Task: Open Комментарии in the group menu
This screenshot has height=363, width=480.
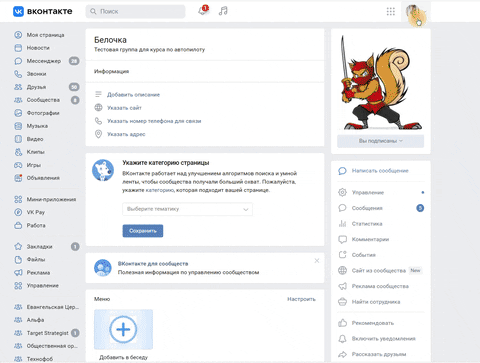Action: [x=370, y=240]
